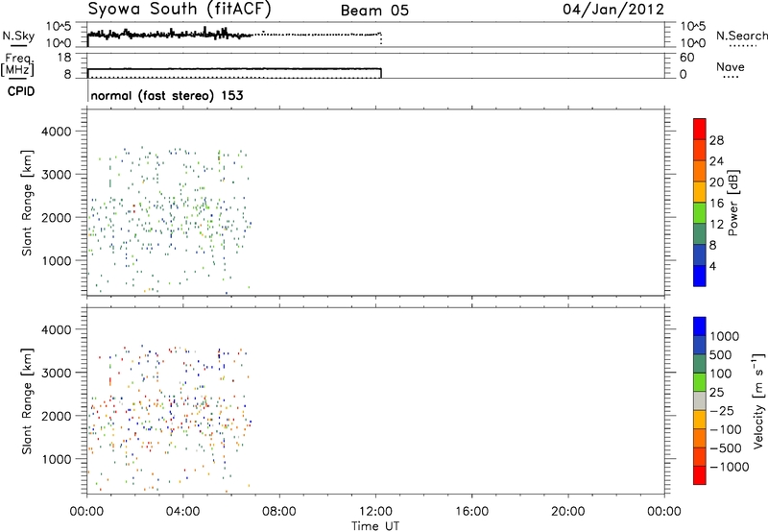Click the '-100' Velocity colorbar label
The width and height of the screenshot is (768, 532).
pyautogui.click(x=726, y=429)
